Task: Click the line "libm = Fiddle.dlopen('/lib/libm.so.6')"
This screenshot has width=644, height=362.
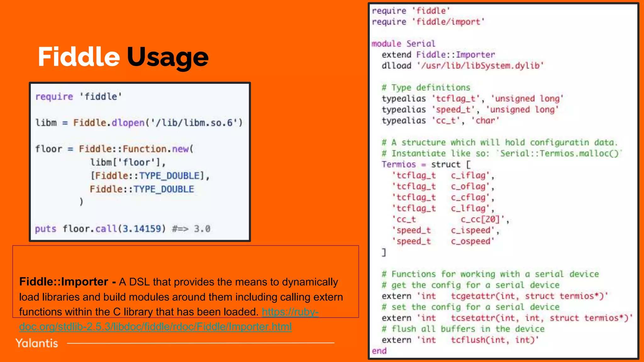Action: 139,123
